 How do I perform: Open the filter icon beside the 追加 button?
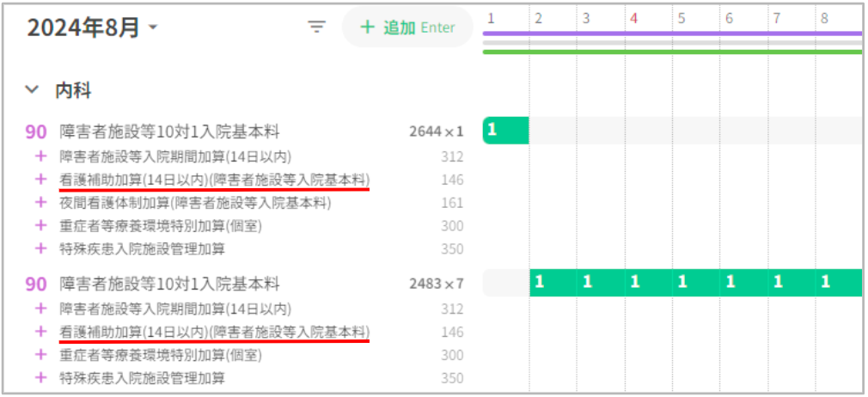[x=317, y=27]
